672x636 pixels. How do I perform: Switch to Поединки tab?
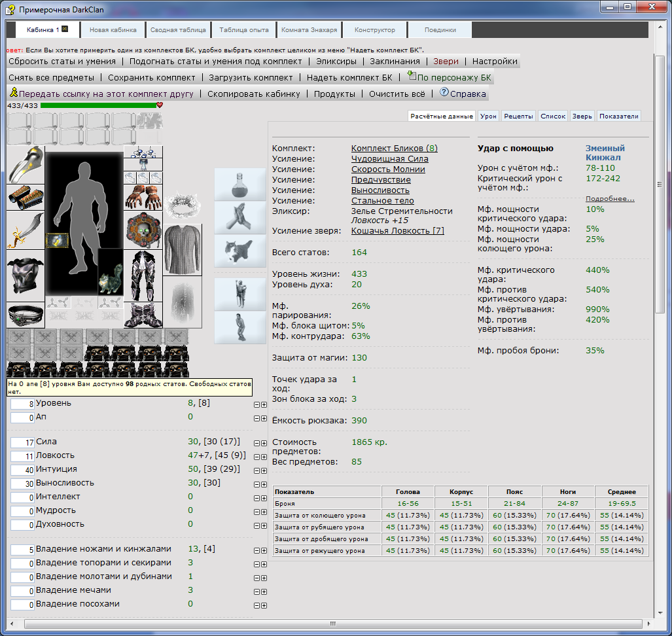tap(440, 30)
